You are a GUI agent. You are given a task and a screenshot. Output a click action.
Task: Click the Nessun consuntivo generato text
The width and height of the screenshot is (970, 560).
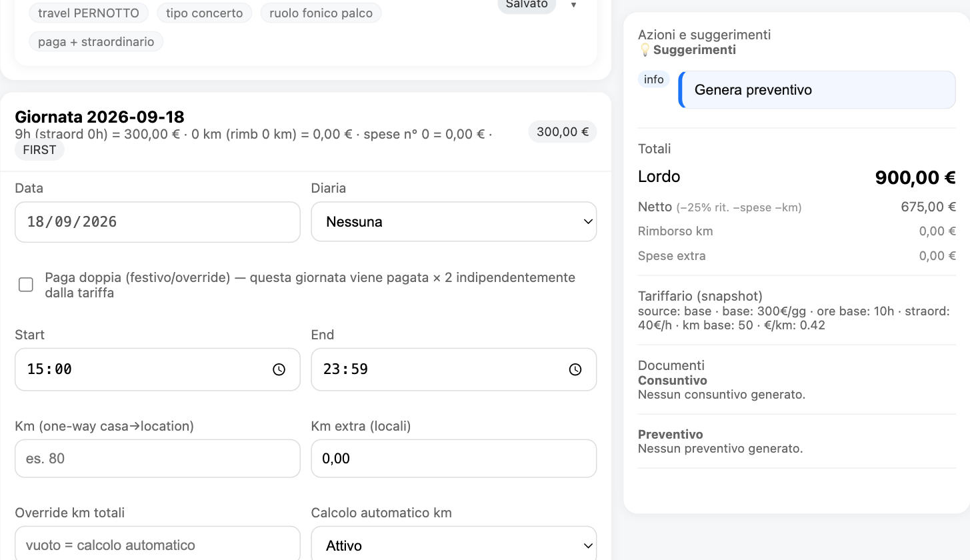(x=721, y=395)
